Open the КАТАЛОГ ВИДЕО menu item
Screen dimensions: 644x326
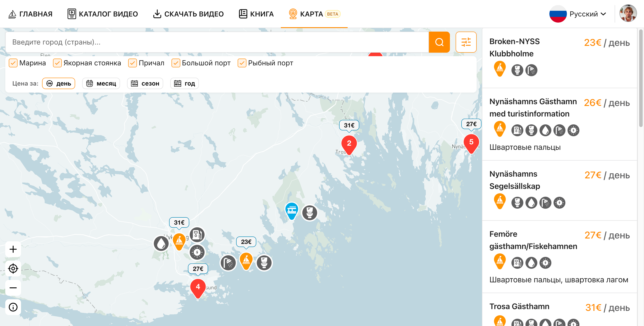tap(103, 14)
